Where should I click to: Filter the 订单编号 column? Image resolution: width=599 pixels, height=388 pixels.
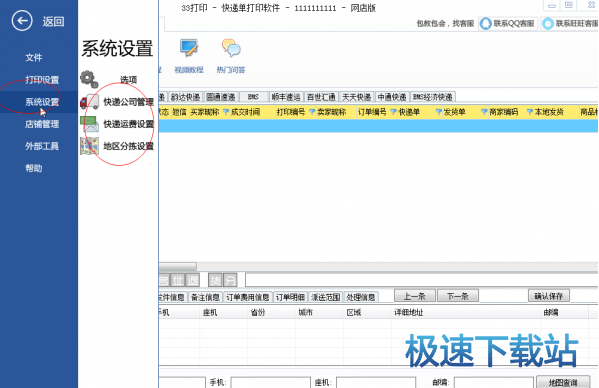(393, 112)
